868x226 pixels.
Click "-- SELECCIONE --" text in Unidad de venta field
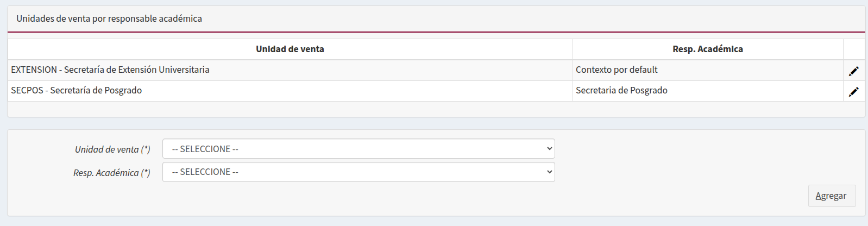(x=205, y=149)
